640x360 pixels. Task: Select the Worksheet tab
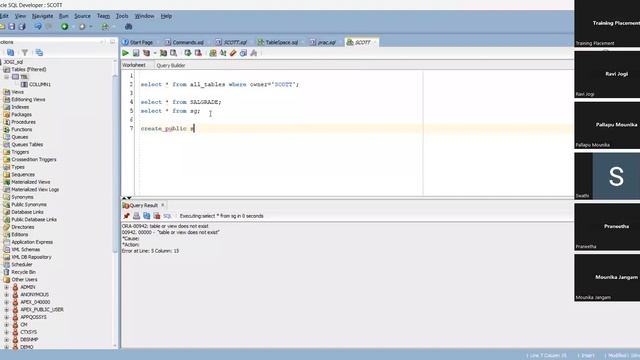pyautogui.click(x=134, y=65)
